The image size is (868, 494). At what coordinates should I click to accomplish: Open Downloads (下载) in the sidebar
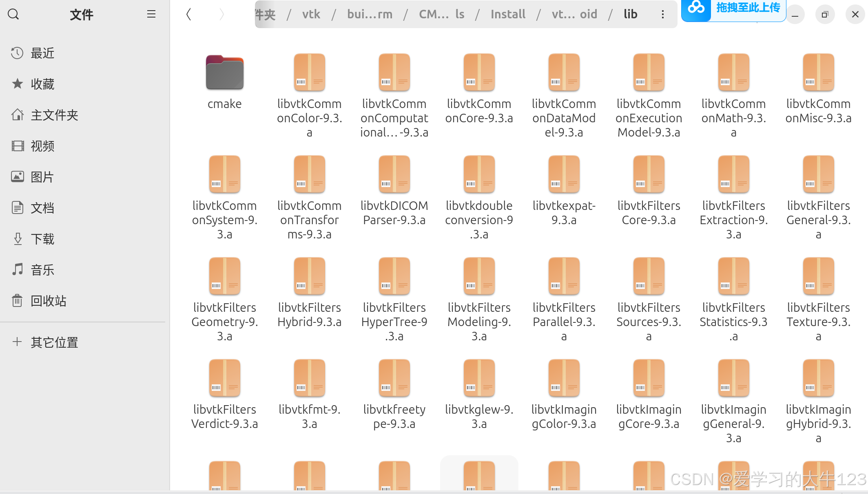pos(42,239)
